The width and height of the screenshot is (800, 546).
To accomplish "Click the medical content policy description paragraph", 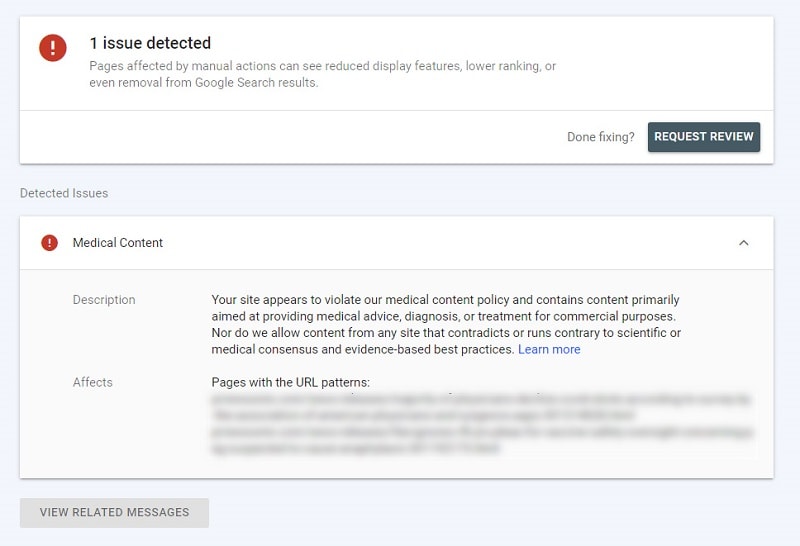I will coord(445,324).
